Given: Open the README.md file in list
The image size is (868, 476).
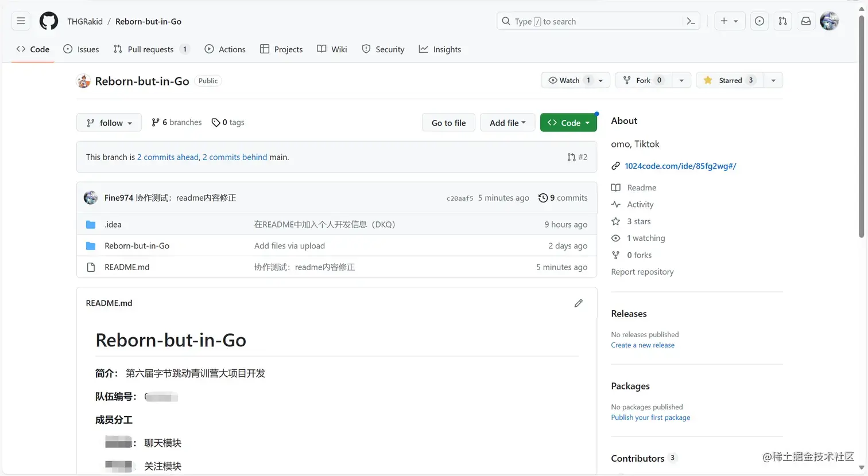Looking at the screenshot, I should (x=127, y=267).
